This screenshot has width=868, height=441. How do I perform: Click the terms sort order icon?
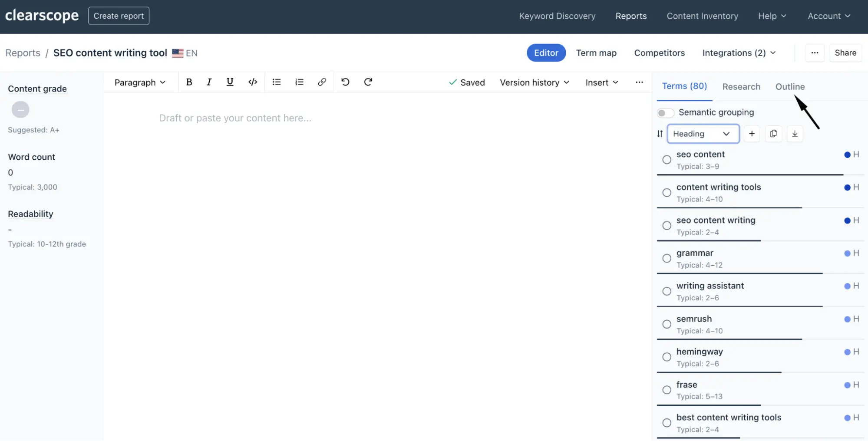(x=660, y=134)
